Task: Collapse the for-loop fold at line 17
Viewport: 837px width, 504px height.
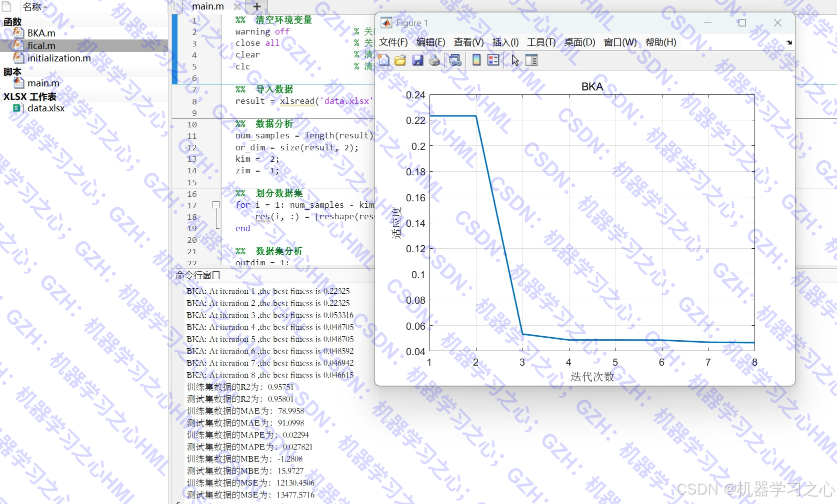Action: pos(216,205)
